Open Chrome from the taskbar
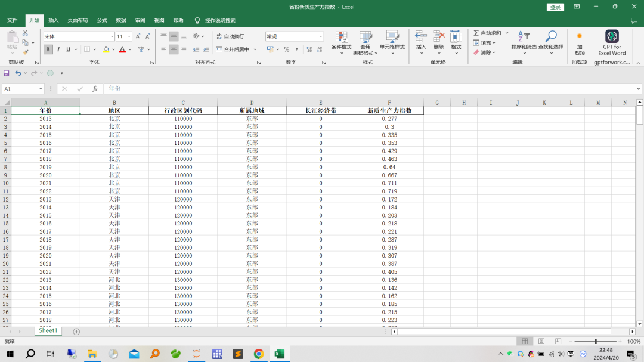Screen dimensions: 644x362 258,354
